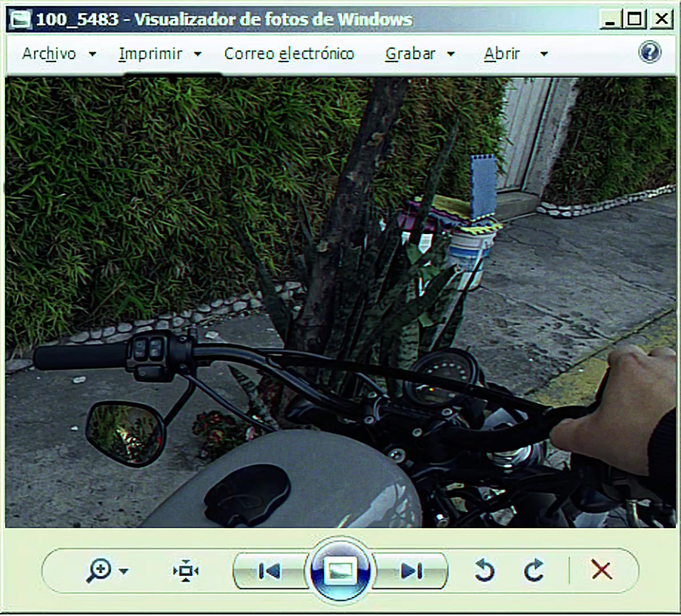681x616 pixels.
Task: Click the photo viewer icon in title bar
Action: [21, 19]
